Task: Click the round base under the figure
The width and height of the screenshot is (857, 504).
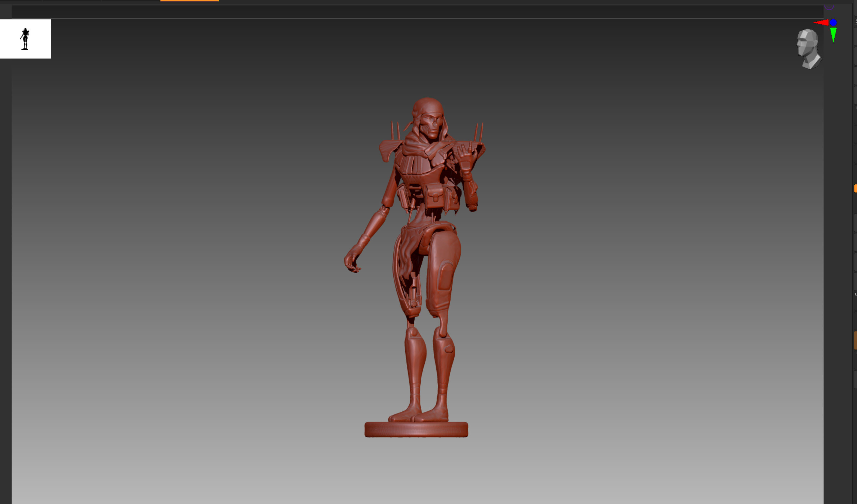Action: [416, 430]
